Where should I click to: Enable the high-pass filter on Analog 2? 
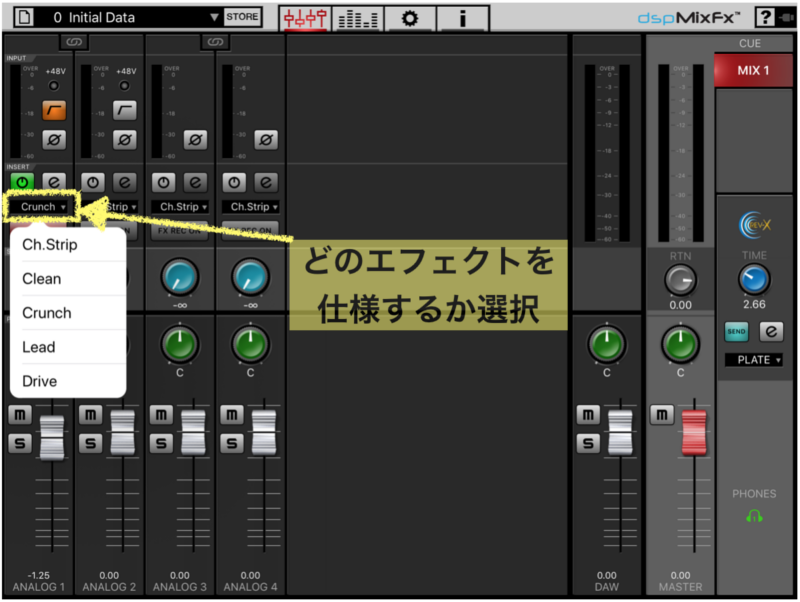point(124,110)
